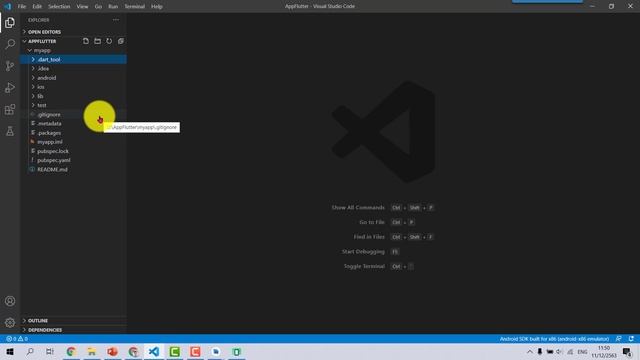Open the .gitignore file

73,114
